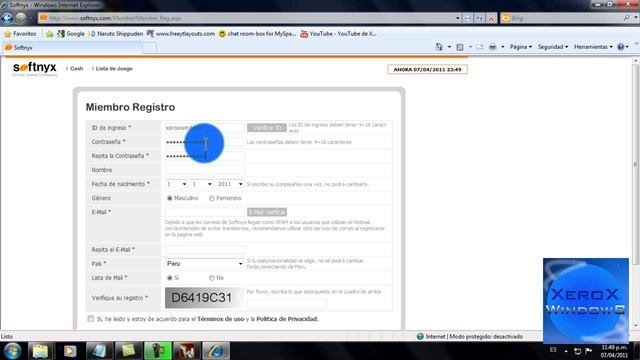Click the Internet zone globe icon in status bar
Image resolution: width=640 pixels, height=360 pixels.
pos(420,336)
